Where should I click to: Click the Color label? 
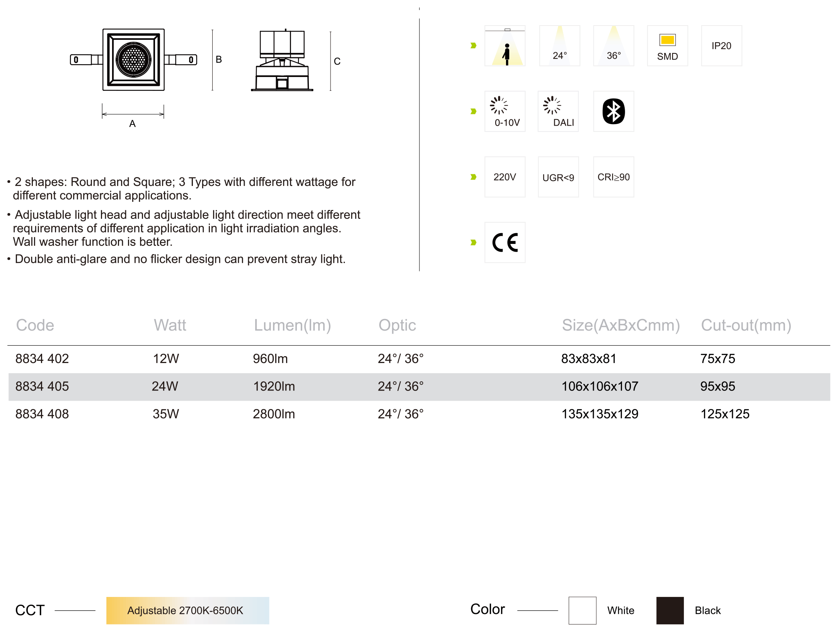[x=487, y=609]
